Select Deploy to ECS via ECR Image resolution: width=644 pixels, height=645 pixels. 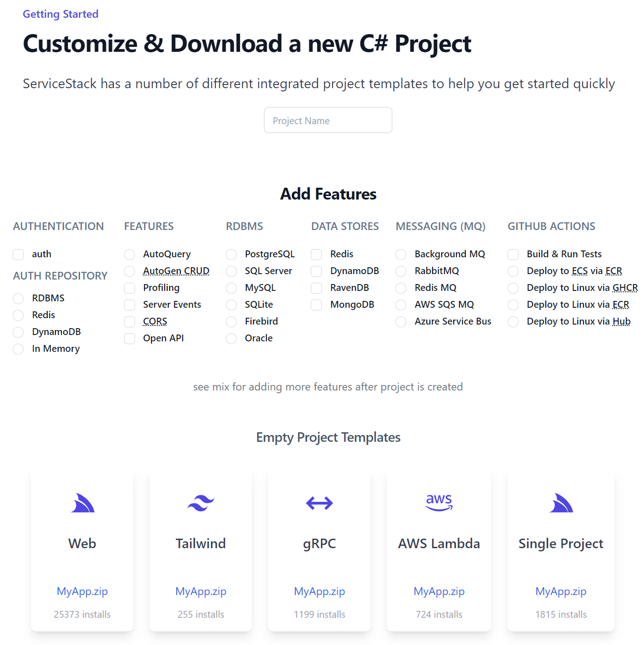pyautogui.click(x=513, y=271)
